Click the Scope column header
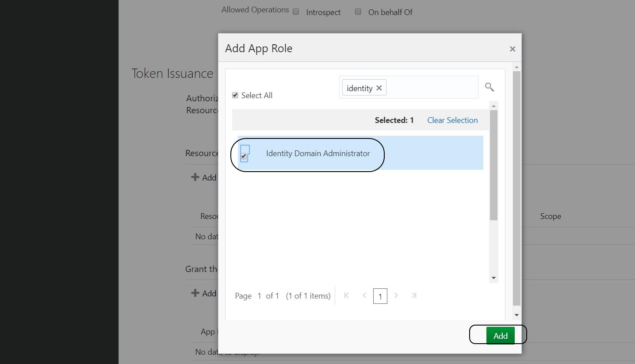Viewport: 635px width, 364px height. pos(551,216)
